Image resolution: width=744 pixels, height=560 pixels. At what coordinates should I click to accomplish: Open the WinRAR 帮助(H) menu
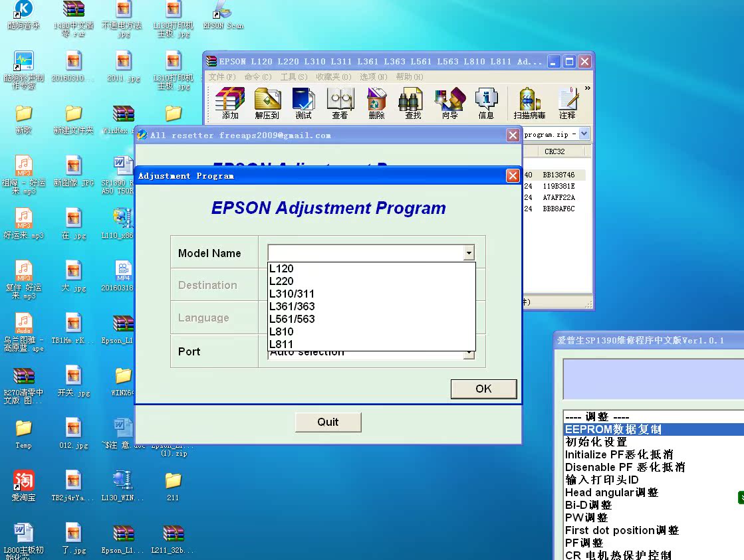click(x=410, y=77)
